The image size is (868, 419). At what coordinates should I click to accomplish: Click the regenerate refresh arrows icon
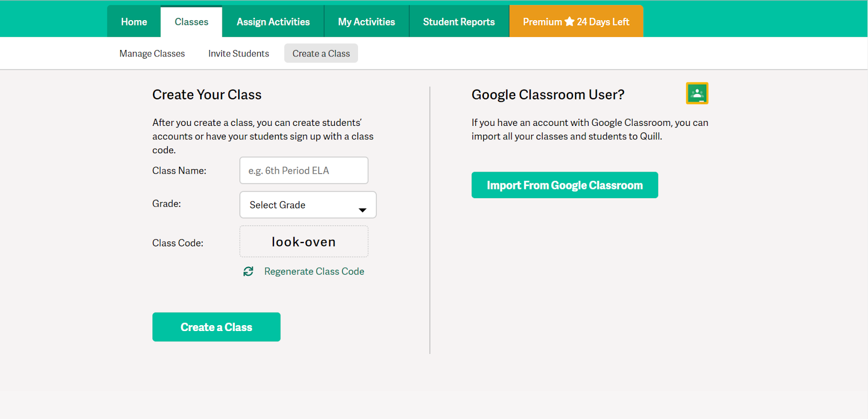pyautogui.click(x=248, y=271)
